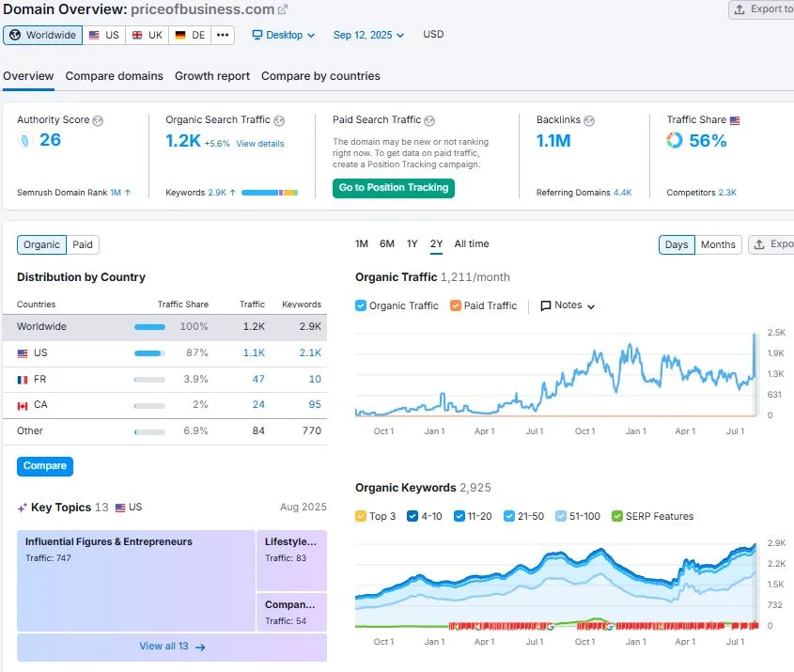Select the US flag database button

(103, 35)
